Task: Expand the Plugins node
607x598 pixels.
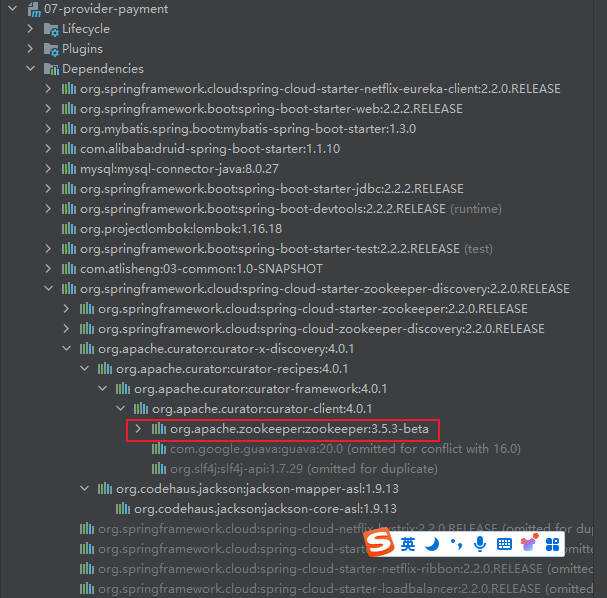Action: click(x=31, y=49)
